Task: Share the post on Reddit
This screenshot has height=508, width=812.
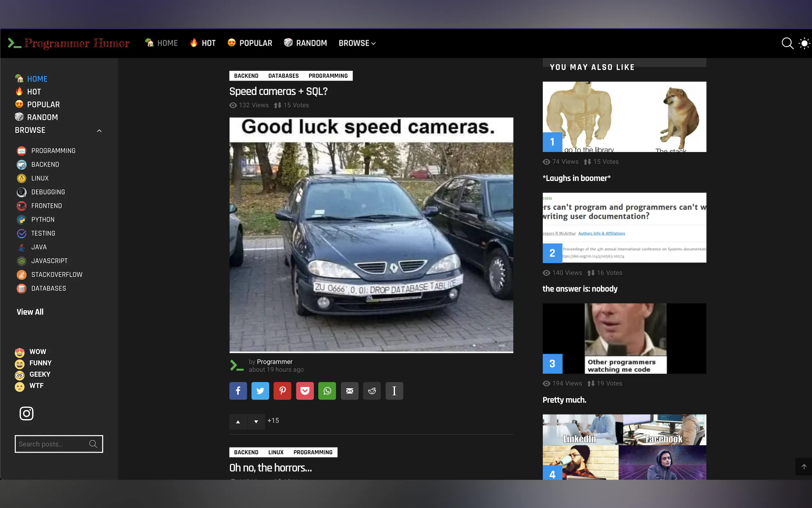Action: point(371,391)
